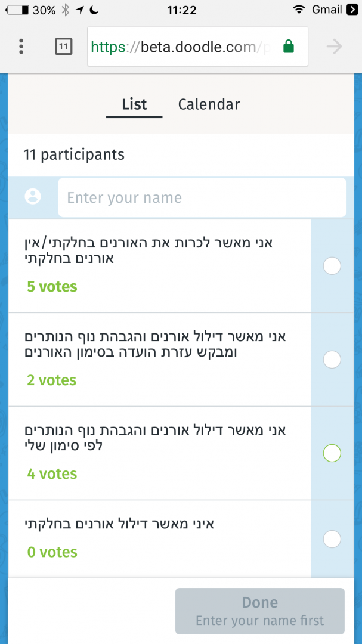
Task: Tap the 5 votes count label
Action: point(52,287)
